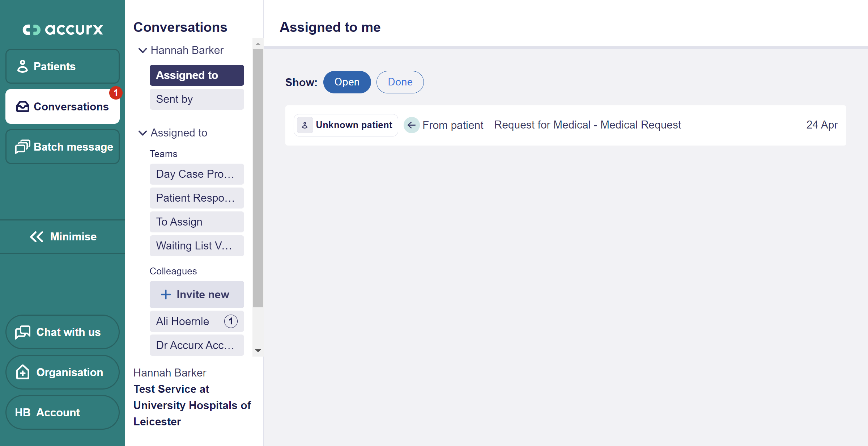Select Assigned to menu item
This screenshot has height=446, width=868.
(195, 75)
